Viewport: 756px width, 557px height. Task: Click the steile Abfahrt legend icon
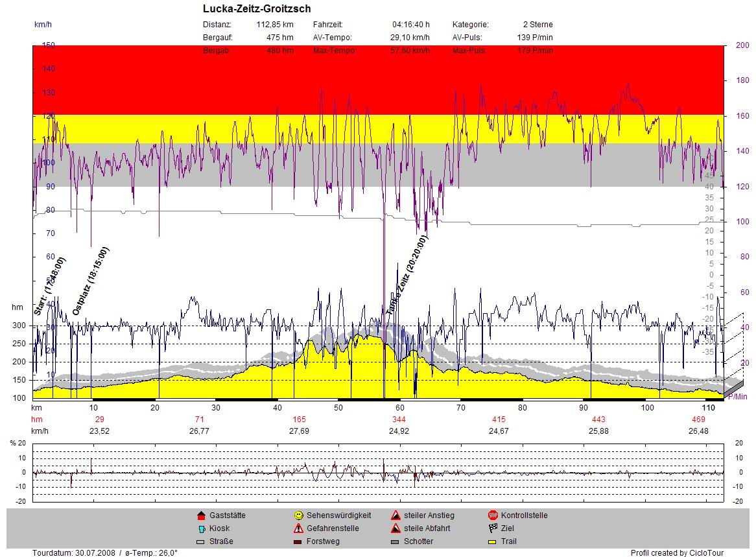(396, 528)
